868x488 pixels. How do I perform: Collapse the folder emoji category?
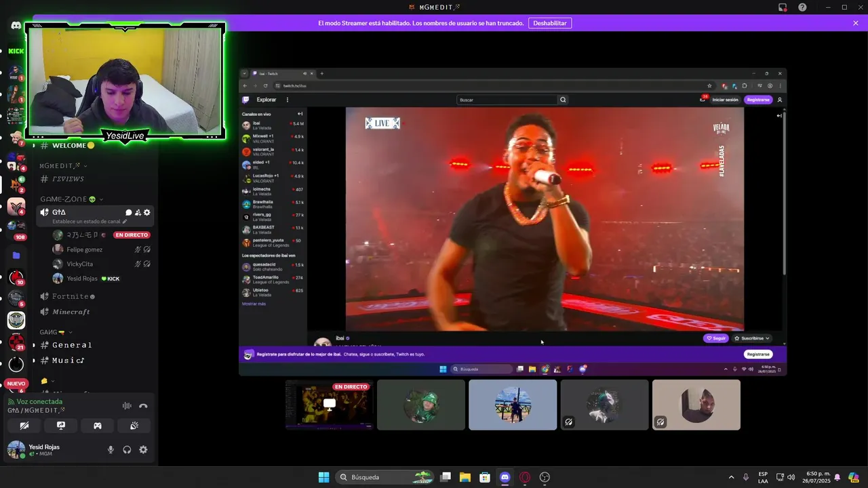[47, 381]
